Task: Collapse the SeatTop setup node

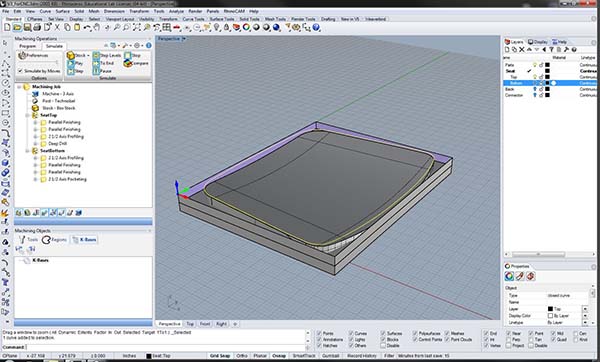Action: (28, 115)
